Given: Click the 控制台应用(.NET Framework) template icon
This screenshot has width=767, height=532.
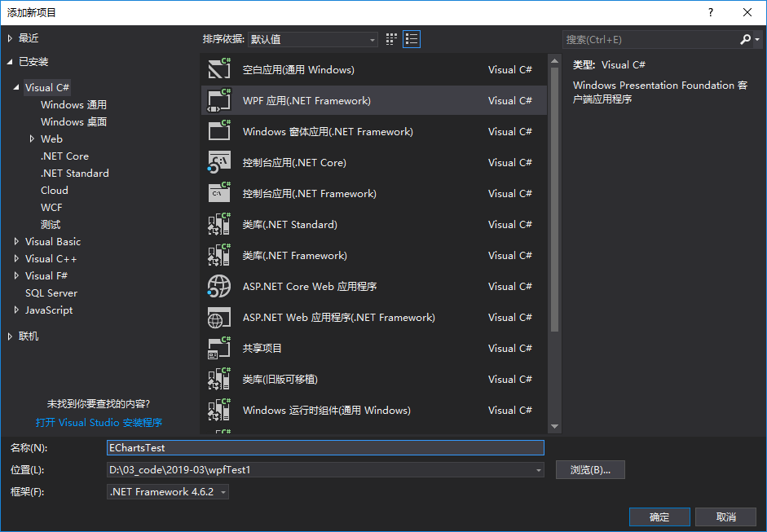Looking at the screenshot, I should tap(219, 193).
